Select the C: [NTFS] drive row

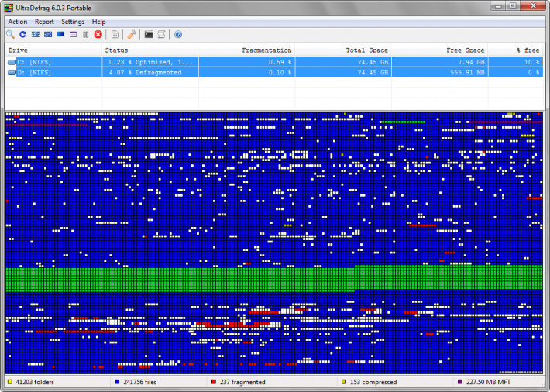(274, 62)
